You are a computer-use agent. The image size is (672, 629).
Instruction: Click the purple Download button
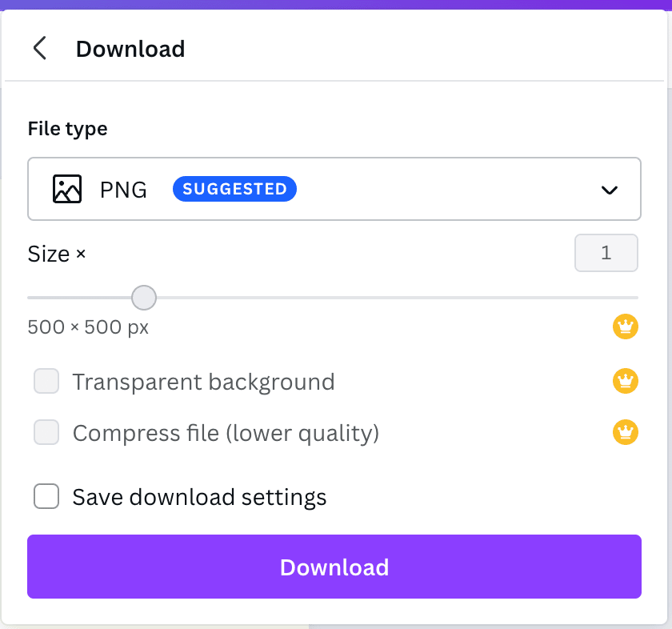coord(334,567)
